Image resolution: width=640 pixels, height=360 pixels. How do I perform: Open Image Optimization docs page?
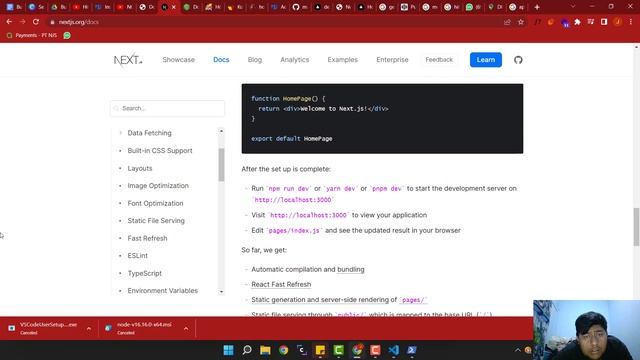(158, 186)
